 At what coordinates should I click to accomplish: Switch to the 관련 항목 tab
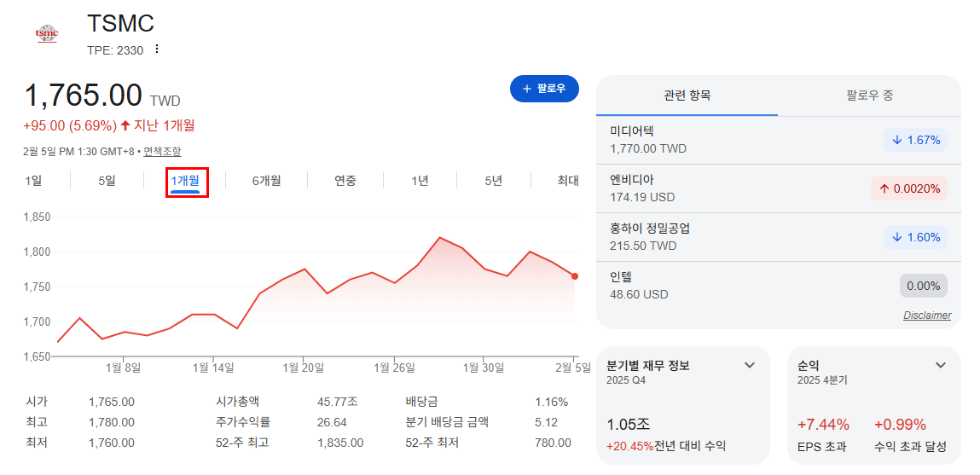[687, 96]
